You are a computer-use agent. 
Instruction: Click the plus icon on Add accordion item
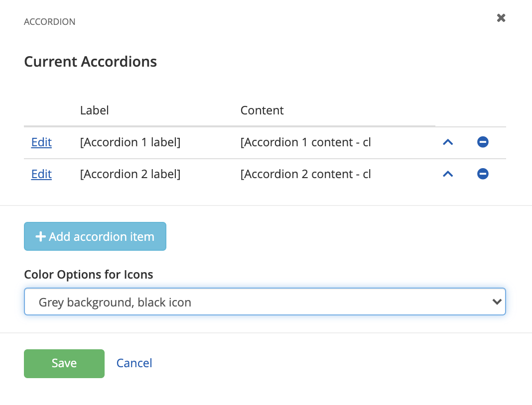tap(40, 236)
